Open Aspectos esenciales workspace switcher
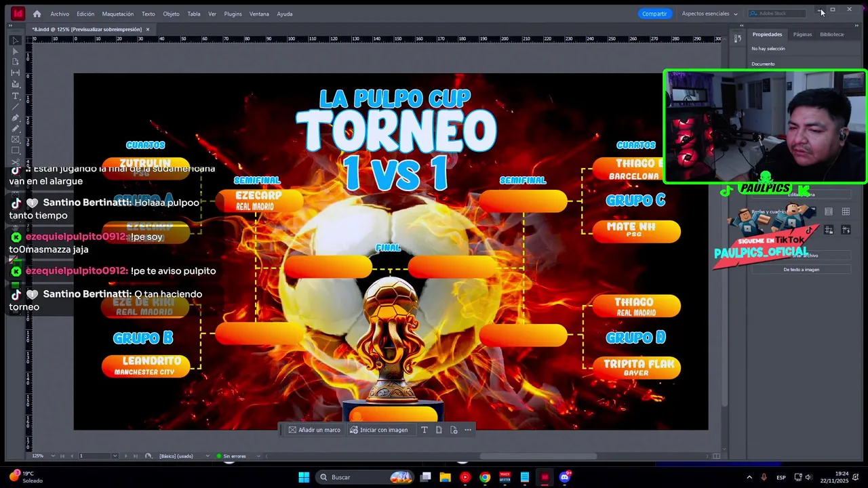This screenshot has height=488, width=868. [709, 14]
